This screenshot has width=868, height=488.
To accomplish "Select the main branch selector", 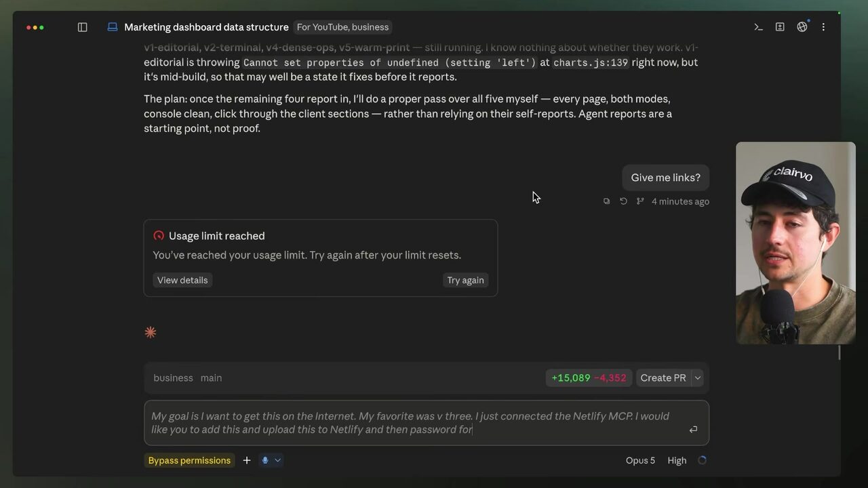I will click(x=211, y=378).
